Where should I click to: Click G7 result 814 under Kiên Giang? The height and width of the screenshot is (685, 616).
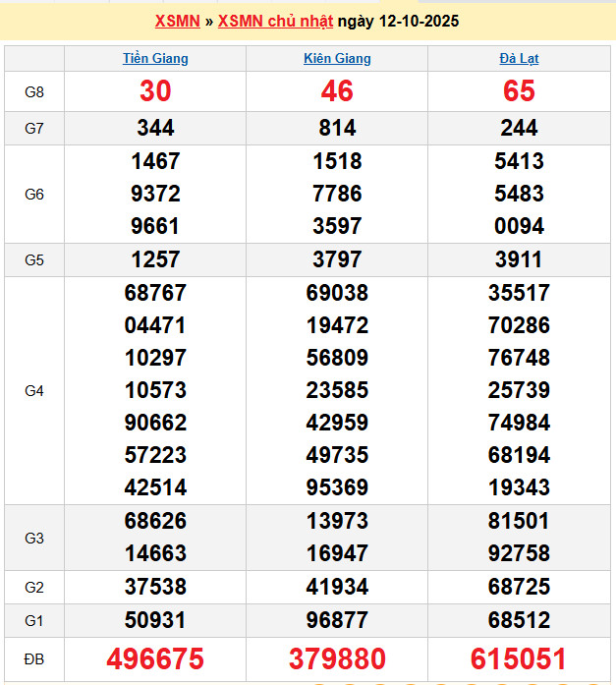[337, 128]
